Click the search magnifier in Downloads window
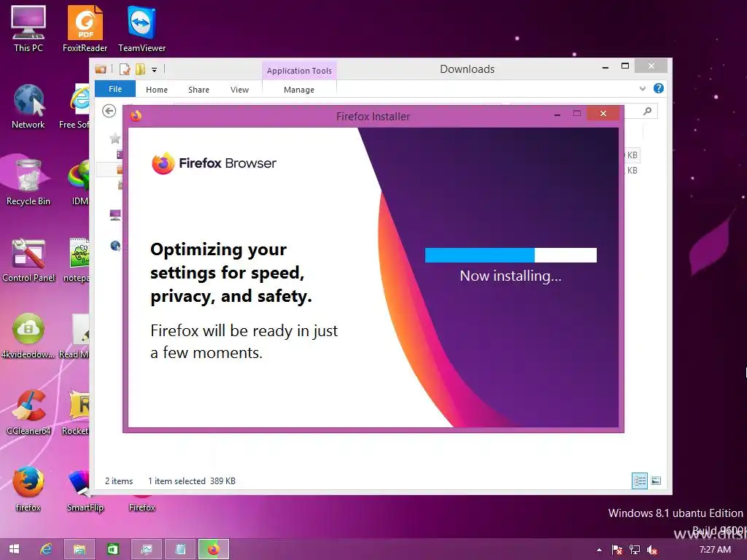This screenshot has height=560, width=747. (647, 111)
